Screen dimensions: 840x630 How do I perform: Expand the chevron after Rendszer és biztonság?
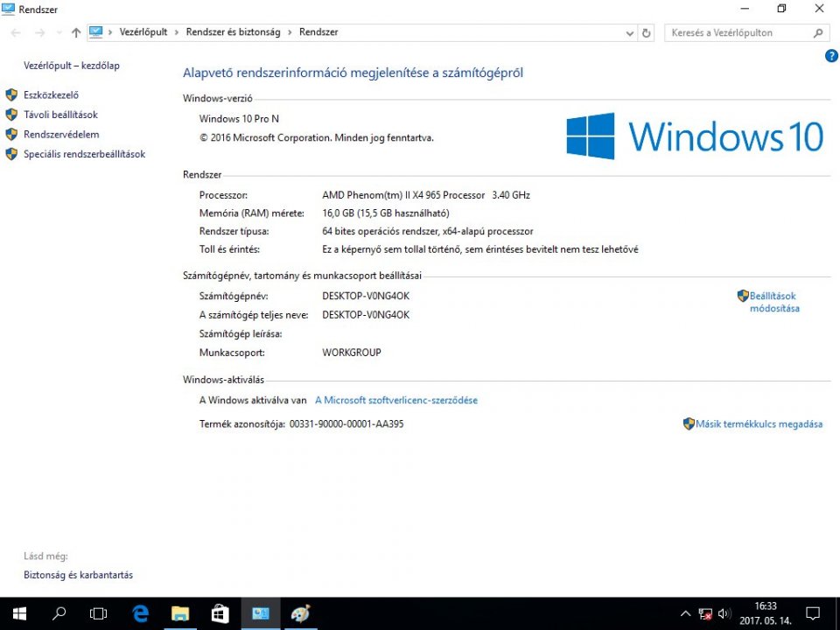click(x=290, y=32)
